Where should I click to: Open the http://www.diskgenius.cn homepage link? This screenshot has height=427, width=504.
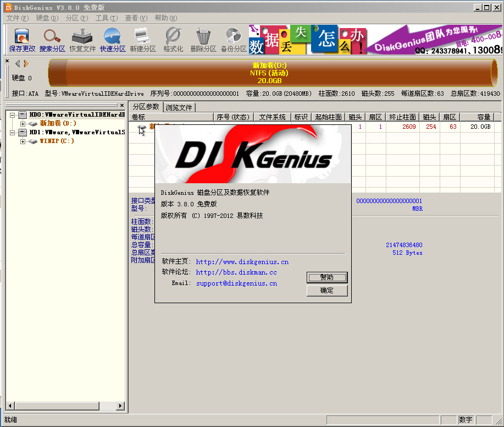242,262
